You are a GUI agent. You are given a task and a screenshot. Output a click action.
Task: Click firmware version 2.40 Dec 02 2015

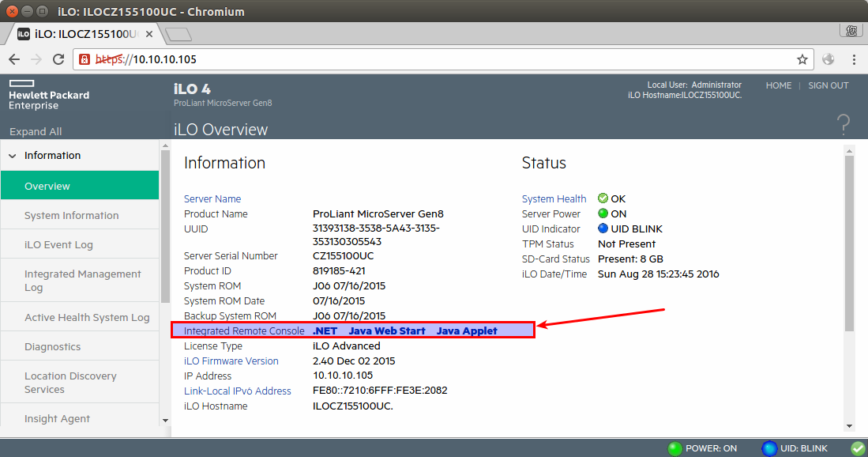(354, 361)
